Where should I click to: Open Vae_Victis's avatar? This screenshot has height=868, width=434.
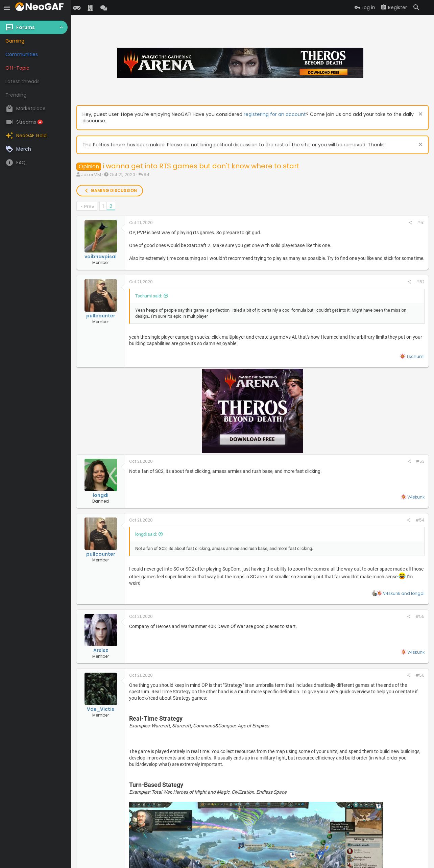point(101,689)
